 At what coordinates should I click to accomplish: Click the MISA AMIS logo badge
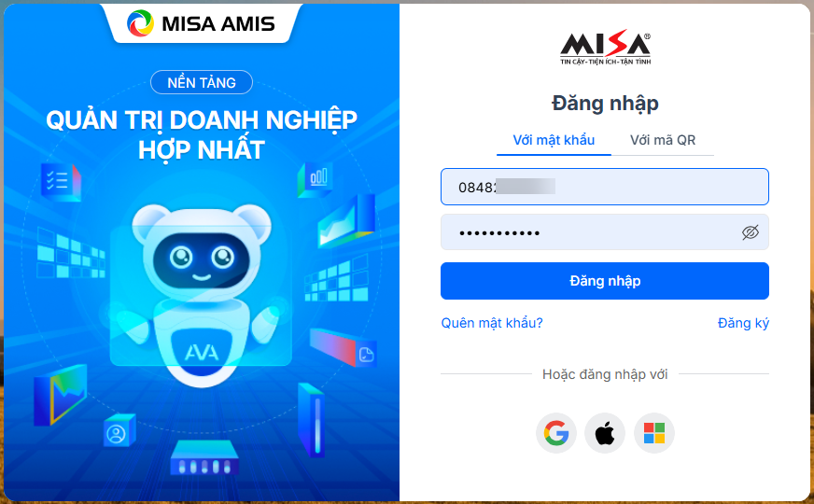pos(201,23)
